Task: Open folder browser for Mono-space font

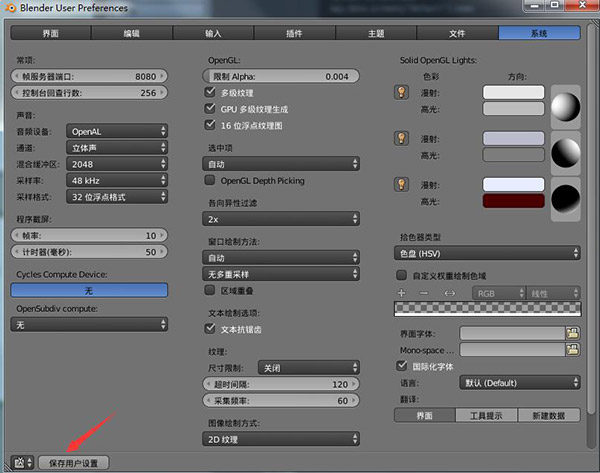Action: click(x=572, y=350)
